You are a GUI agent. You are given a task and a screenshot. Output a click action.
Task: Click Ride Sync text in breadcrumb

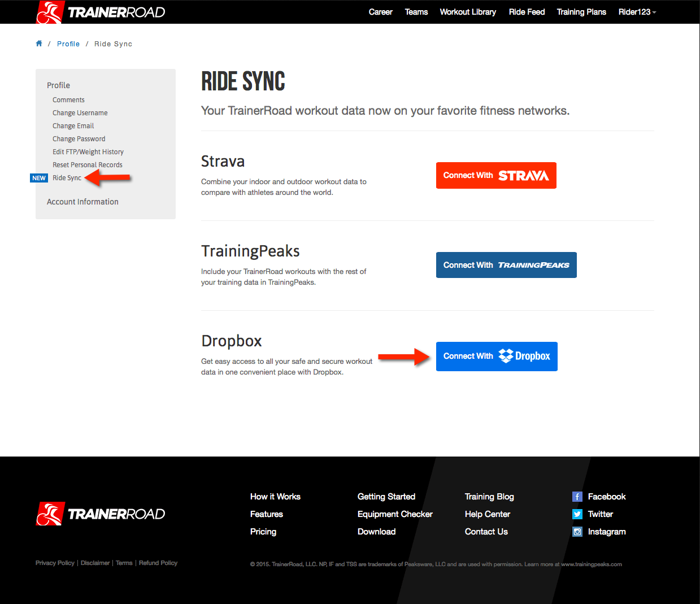pos(114,44)
